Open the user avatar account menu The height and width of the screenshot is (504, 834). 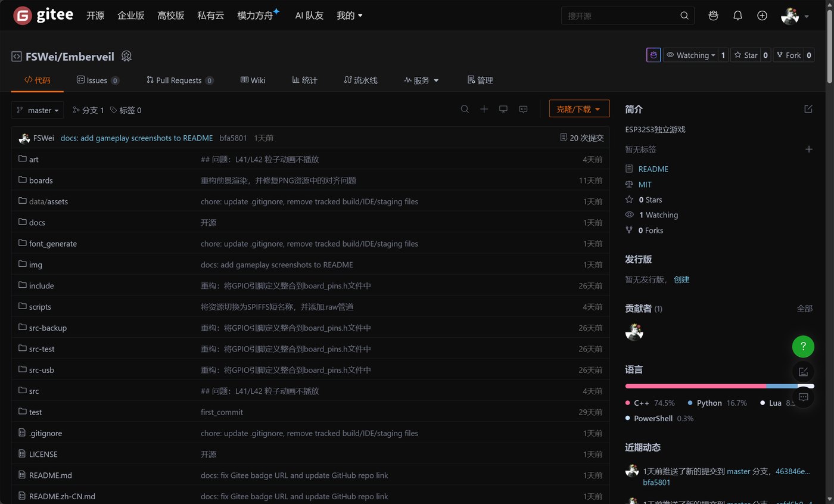795,16
